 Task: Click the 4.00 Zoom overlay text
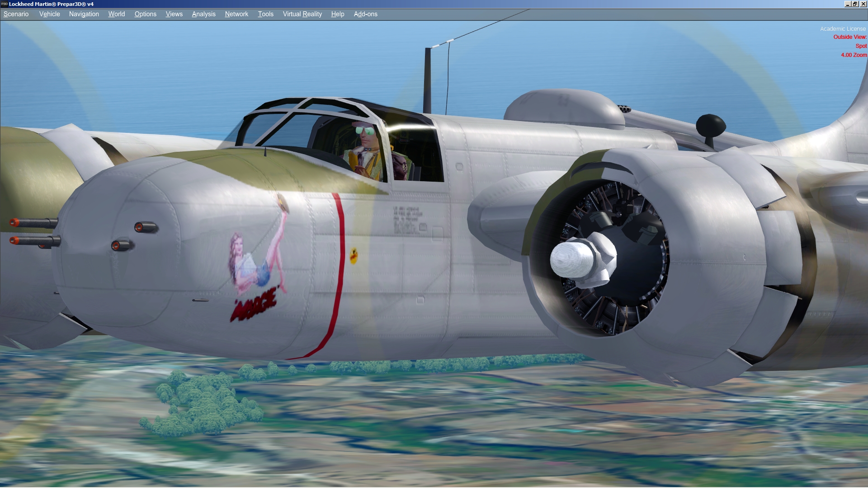854,55
